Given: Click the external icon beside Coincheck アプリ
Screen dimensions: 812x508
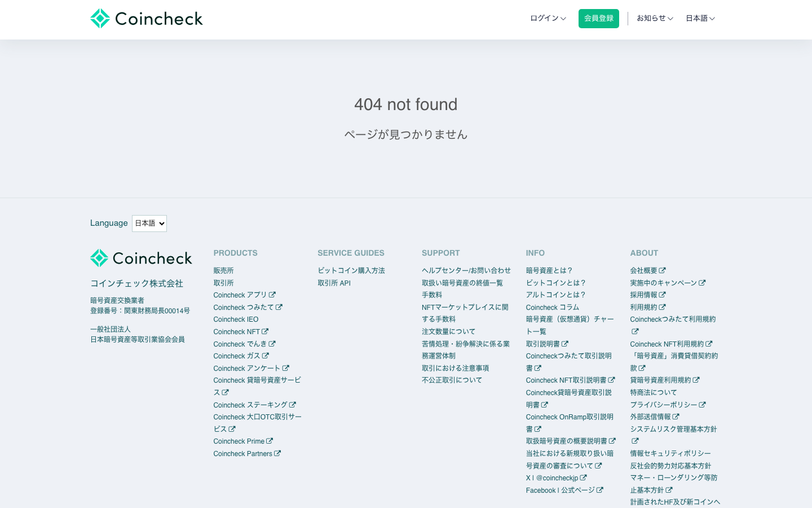Looking at the screenshot, I should pos(272,295).
